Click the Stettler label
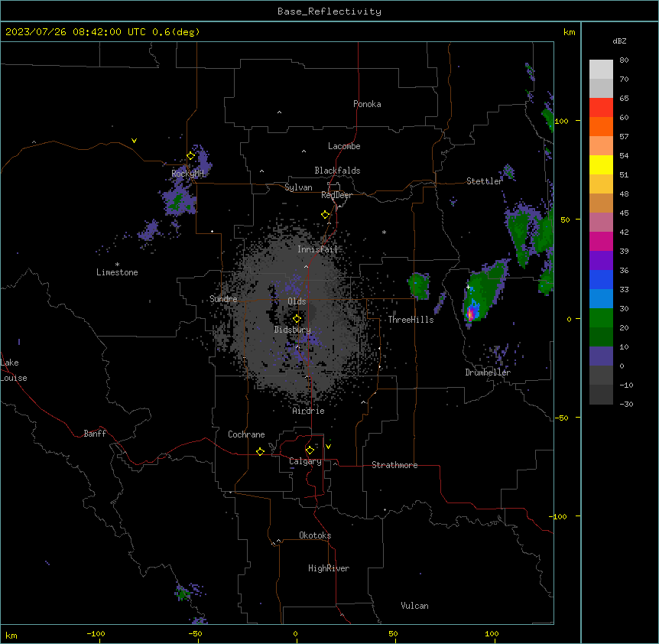 (484, 181)
